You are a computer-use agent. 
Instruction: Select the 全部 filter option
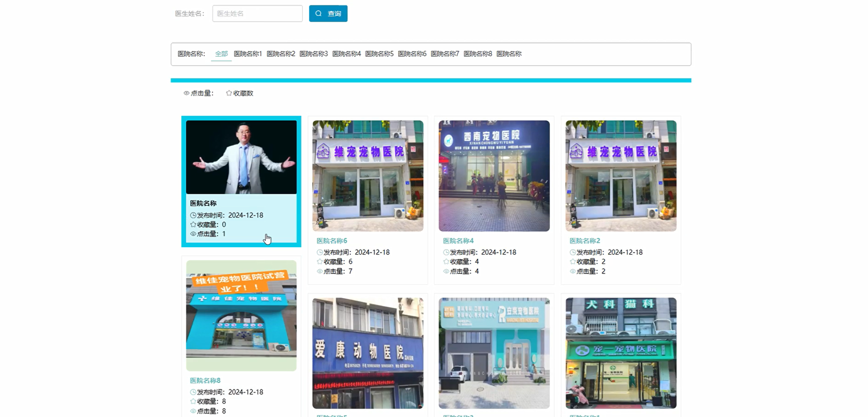pyautogui.click(x=221, y=54)
